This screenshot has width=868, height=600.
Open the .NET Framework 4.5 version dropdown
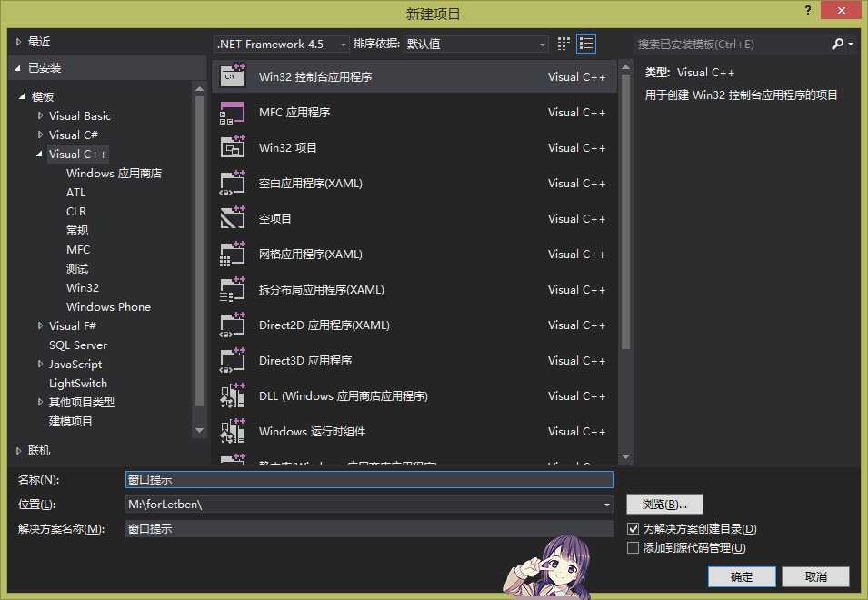click(x=281, y=45)
